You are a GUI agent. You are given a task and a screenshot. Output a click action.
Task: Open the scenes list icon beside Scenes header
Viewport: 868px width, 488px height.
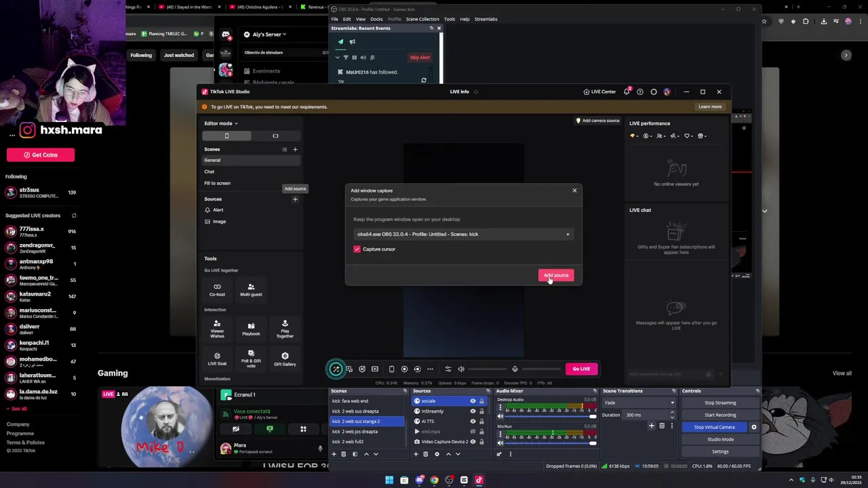pyautogui.click(x=284, y=149)
